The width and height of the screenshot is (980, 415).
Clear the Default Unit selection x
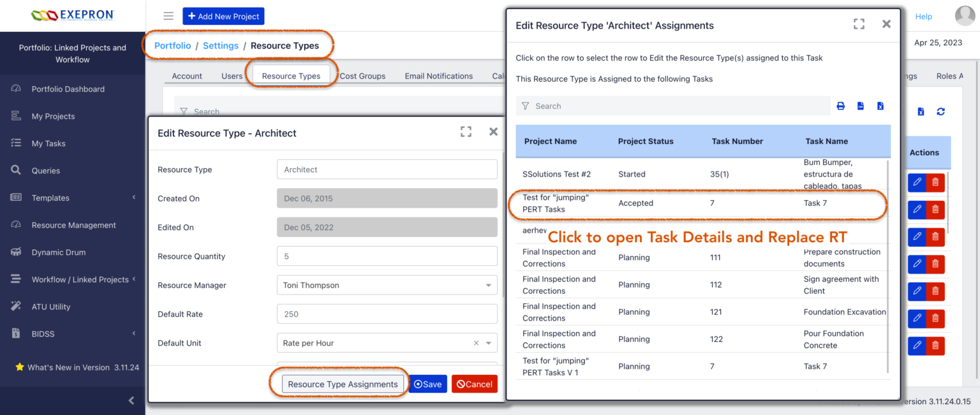tap(476, 343)
